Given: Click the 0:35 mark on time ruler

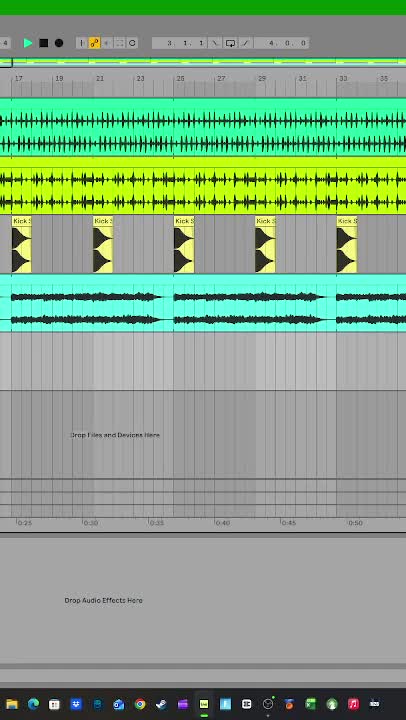Looking at the screenshot, I should click(x=157, y=523).
